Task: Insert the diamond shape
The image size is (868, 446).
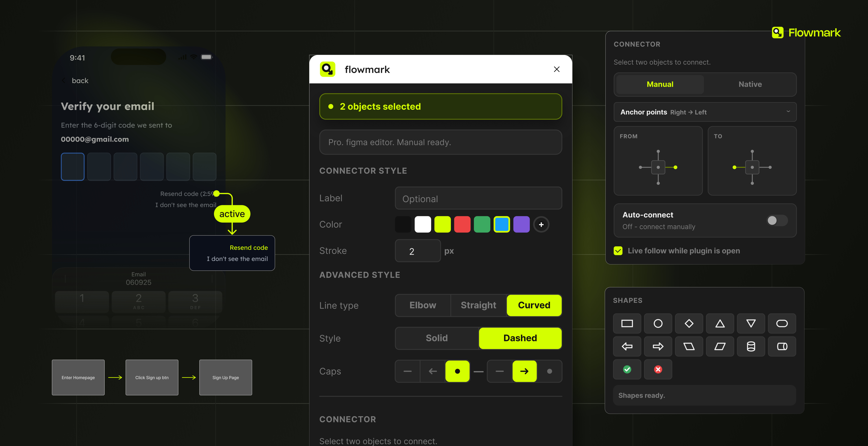Action: pos(689,323)
